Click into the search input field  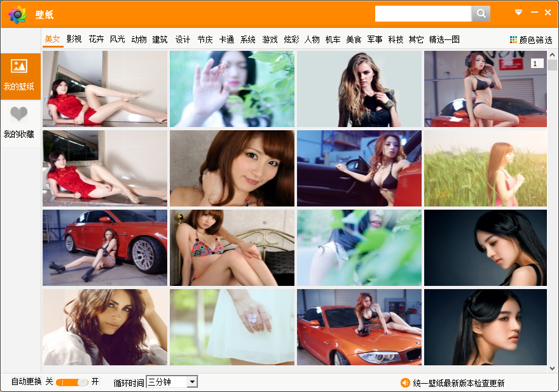click(423, 13)
